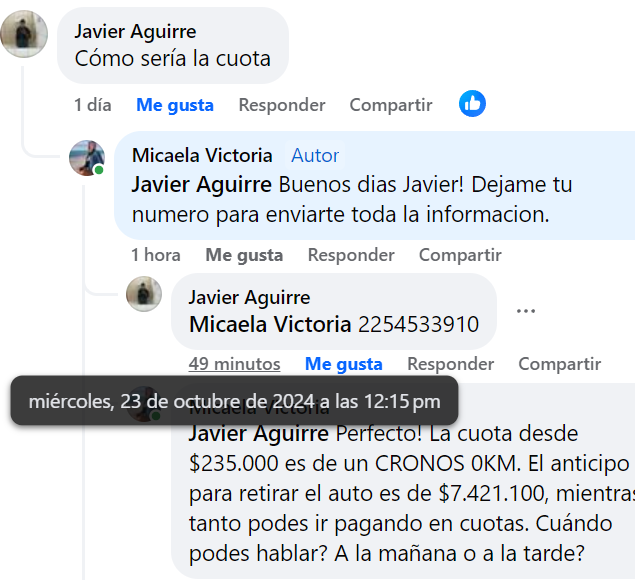Viewport: 635px width, 580px height.
Task: Click Micaela Victoria name beside Autor badge
Action: click(202, 155)
